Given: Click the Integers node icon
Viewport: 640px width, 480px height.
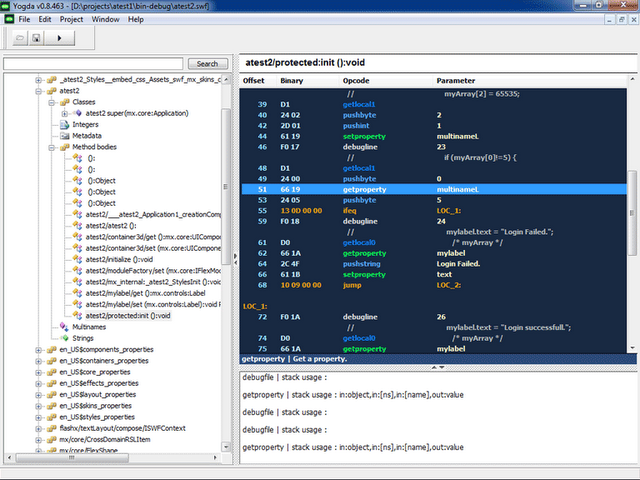Looking at the screenshot, I should click(64, 125).
